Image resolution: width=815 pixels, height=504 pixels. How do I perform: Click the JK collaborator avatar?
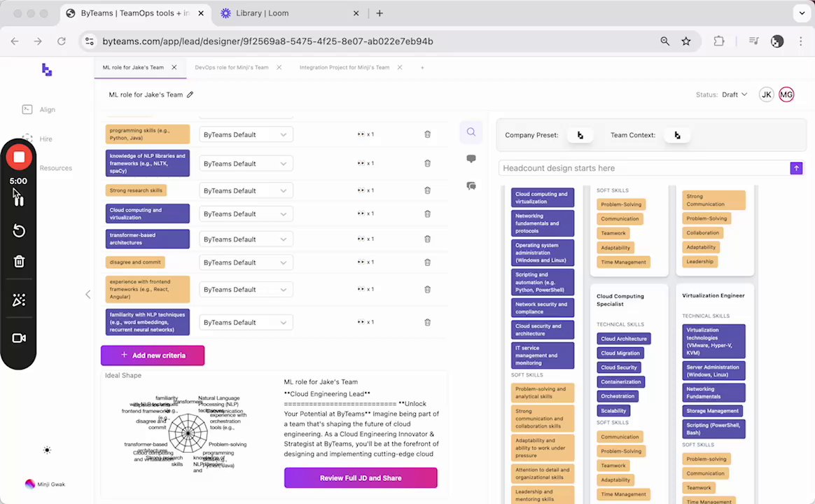point(766,94)
